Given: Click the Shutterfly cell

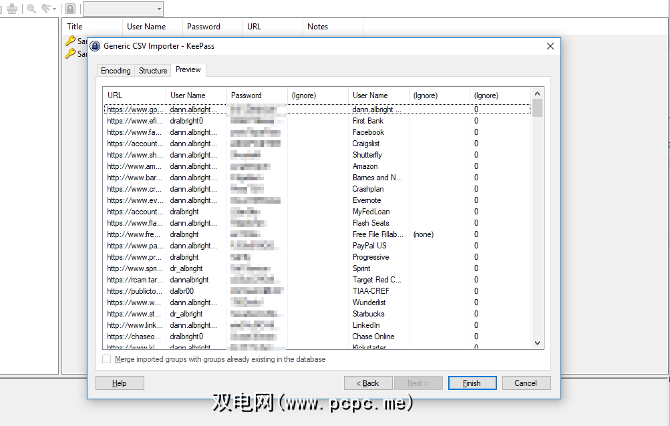Looking at the screenshot, I should pyautogui.click(x=367, y=155).
